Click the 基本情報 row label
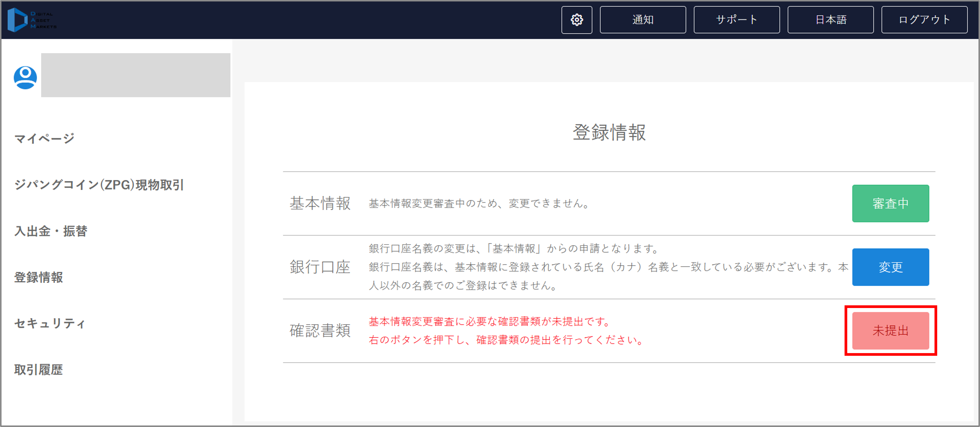Image resolution: width=980 pixels, height=427 pixels. tap(320, 203)
